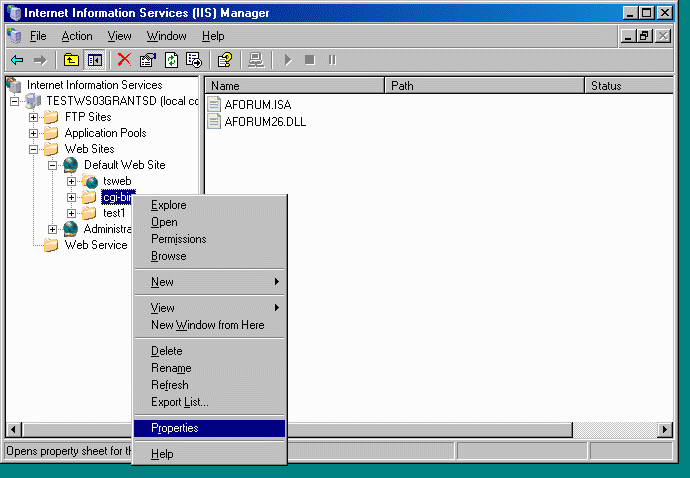Screen dimensions: 690x478
Task: Expand the FTP Sites node
Action: [33, 118]
